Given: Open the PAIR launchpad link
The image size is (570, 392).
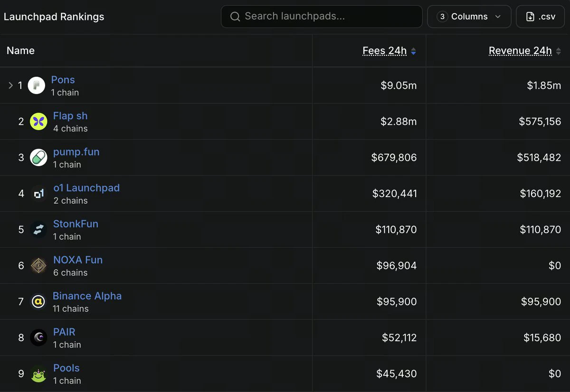Looking at the screenshot, I should click(64, 332).
